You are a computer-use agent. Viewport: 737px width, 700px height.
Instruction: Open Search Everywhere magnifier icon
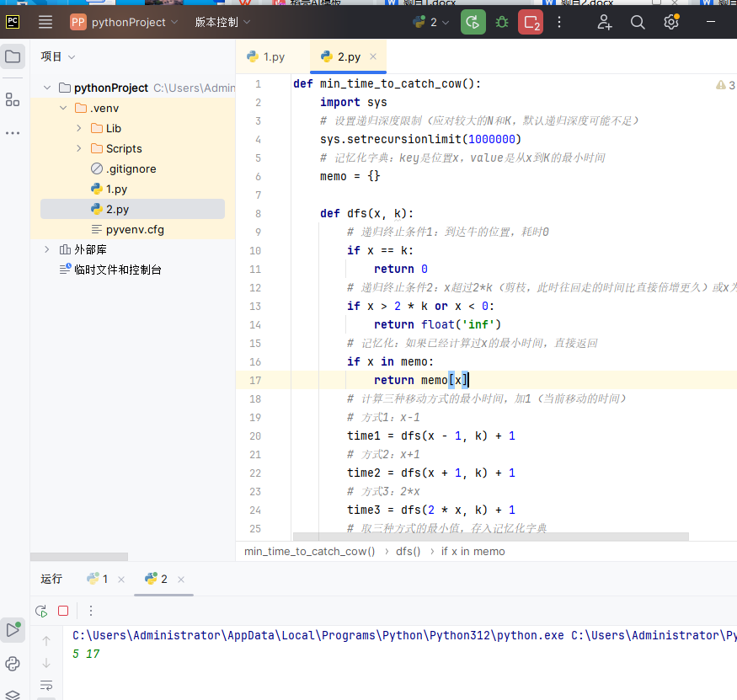point(638,22)
